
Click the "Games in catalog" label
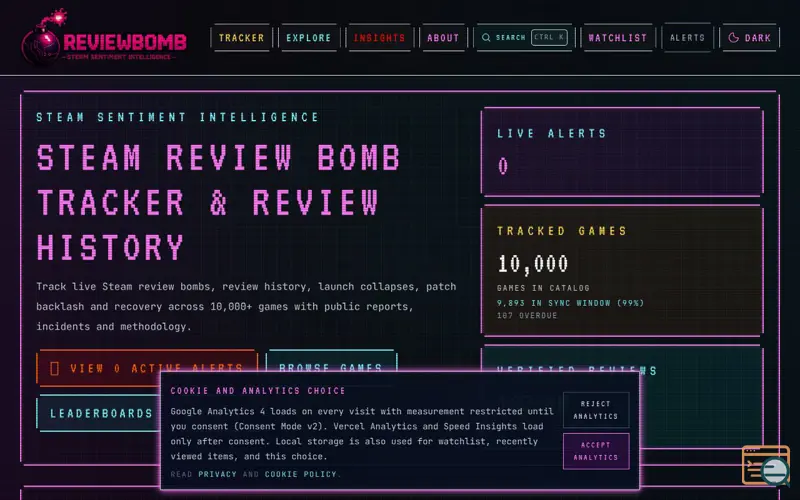pyautogui.click(x=543, y=288)
